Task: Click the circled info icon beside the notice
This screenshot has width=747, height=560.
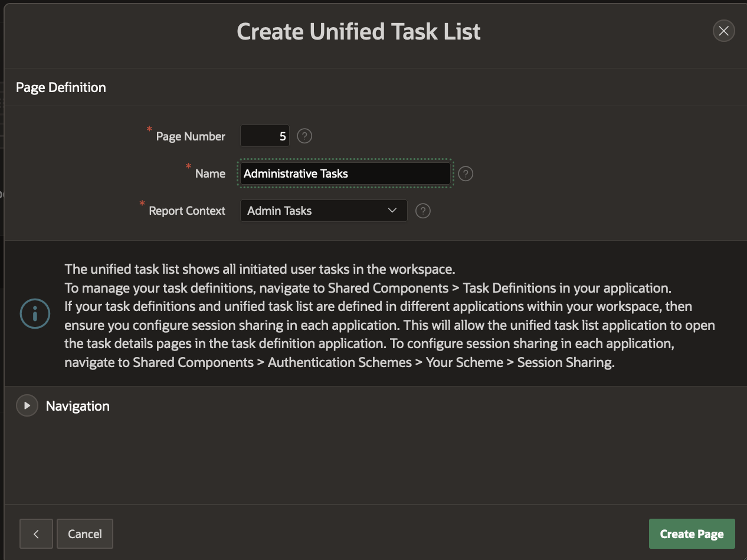Action: tap(35, 313)
